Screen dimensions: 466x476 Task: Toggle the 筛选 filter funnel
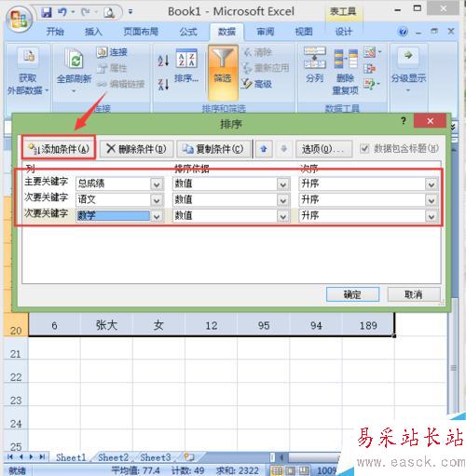[x=223, y=73]
